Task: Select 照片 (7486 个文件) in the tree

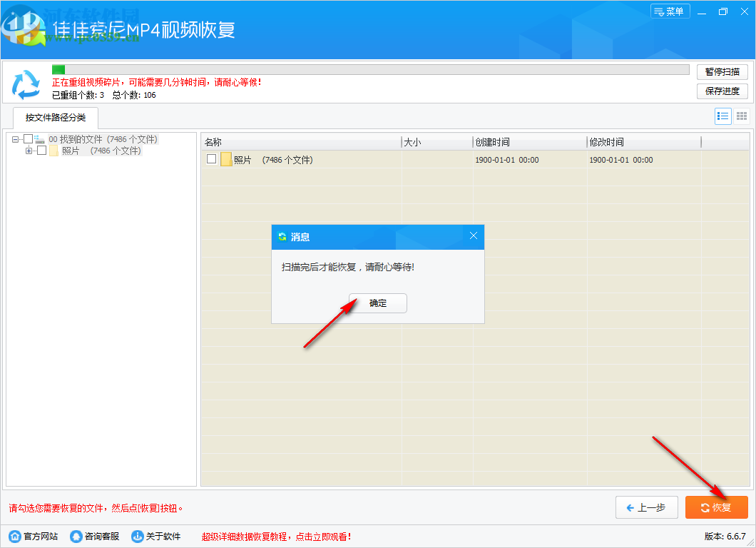Action: pos(101,151)
